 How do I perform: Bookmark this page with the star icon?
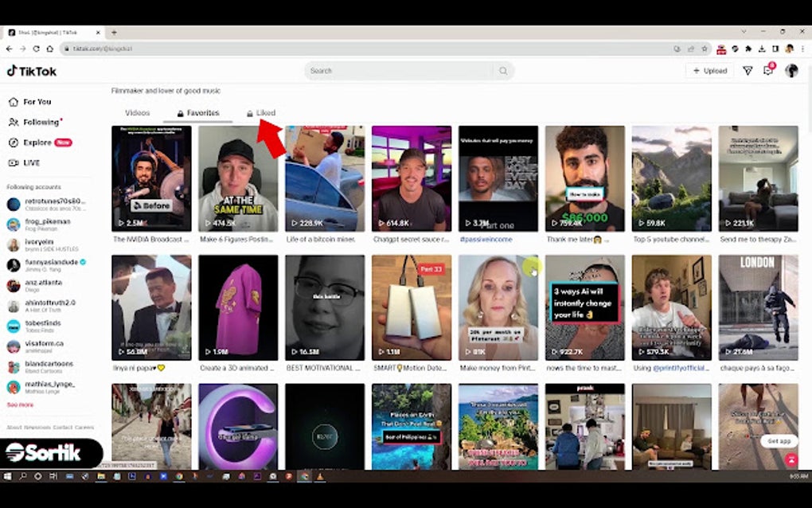click(x=705, y=49)
